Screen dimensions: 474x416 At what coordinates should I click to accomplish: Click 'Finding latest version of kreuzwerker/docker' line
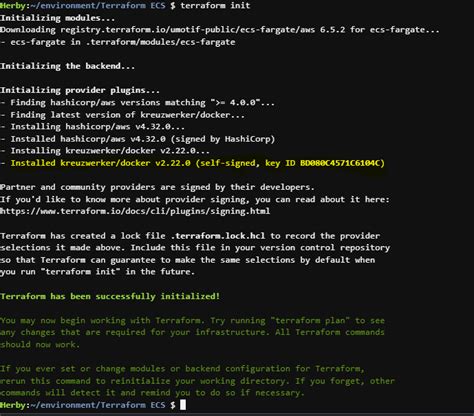122,115
